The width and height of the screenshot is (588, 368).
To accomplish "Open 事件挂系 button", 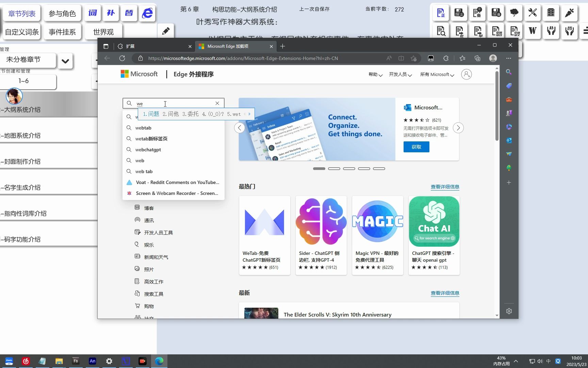I will point(62,32).
